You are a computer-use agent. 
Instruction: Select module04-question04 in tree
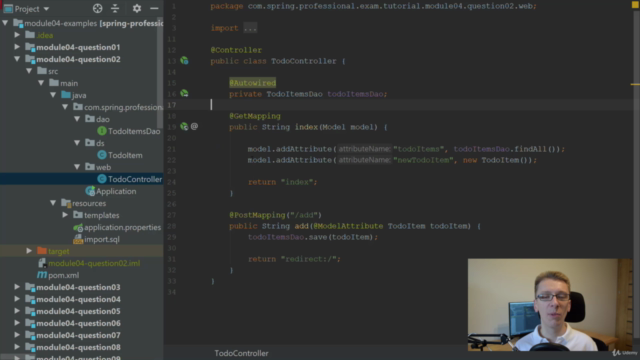click(78, 299)
